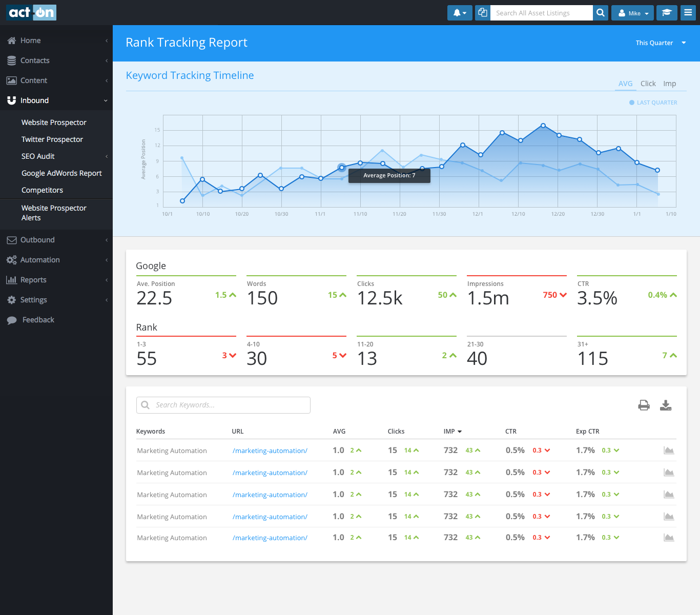Image resolution: width=700 pixels, height=615 pixels.
Task: Open the graduation cap learning icon
Action: coord(667,13)
